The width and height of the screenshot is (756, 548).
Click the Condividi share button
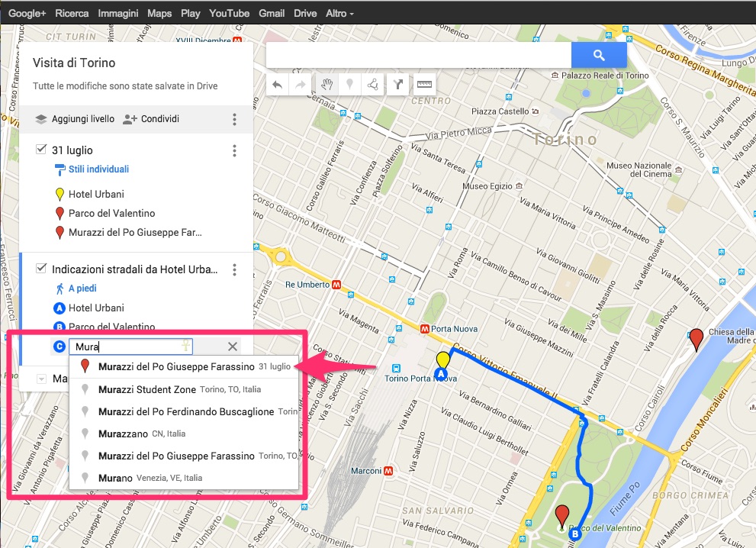(151, 119)
